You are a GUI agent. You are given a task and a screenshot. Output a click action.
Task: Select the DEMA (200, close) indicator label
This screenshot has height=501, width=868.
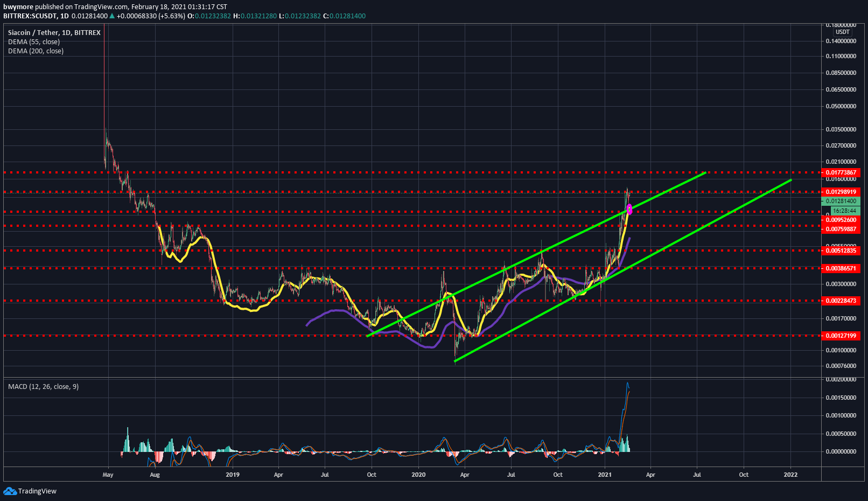click(x=36, y=51)
